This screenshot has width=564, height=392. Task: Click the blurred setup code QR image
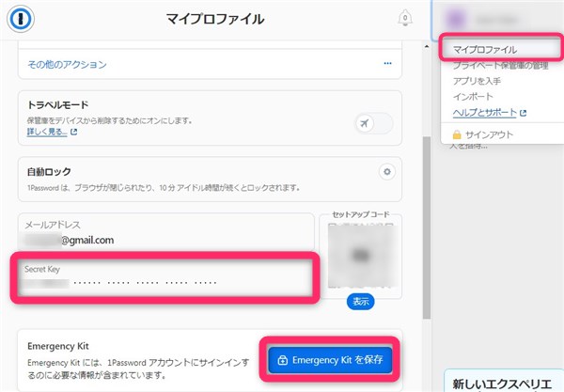(x=361, y=256)
